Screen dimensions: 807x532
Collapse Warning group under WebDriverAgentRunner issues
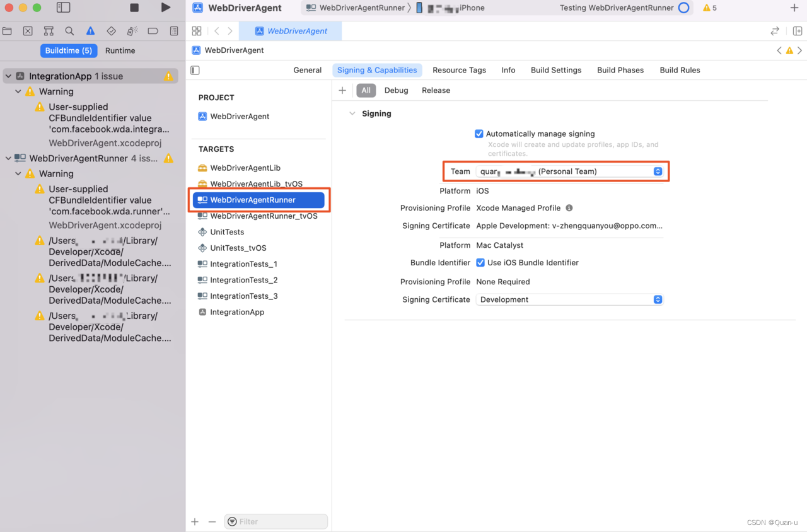click(18, 173)
